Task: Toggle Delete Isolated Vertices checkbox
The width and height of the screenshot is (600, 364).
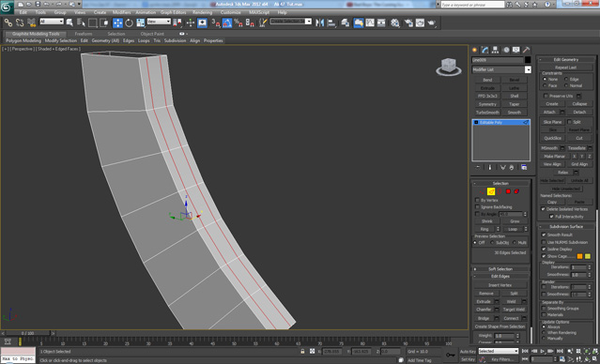Action: (543, 209)
